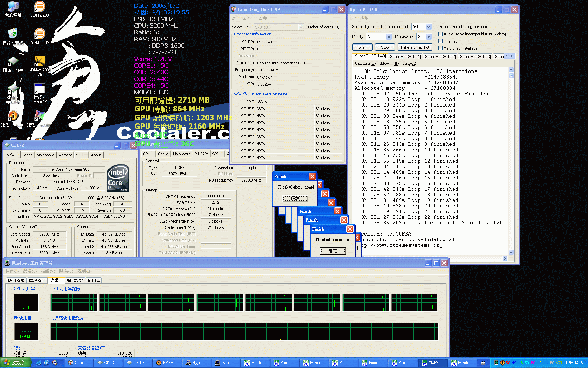The width and height of the screenshot is (588, 368).
Task: Switch to the Cache tab in second CPU-Z
Action: (163, 154)
